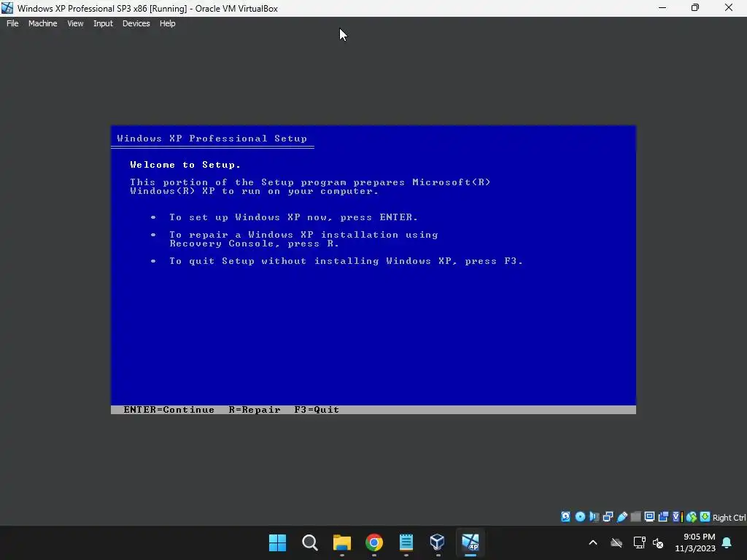
Task: Click the recording status icon
Action: coord(663,517)
